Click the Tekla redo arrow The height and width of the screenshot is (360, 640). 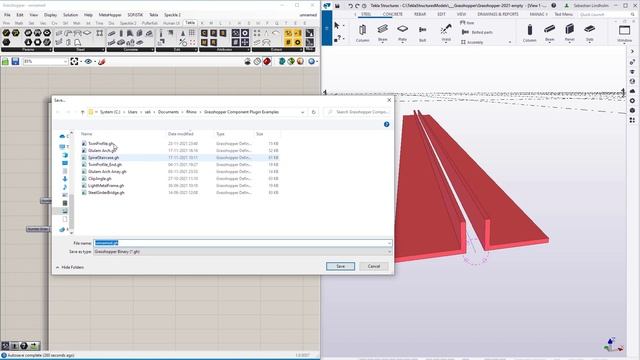pyautogui.click(x=357, y=6)
